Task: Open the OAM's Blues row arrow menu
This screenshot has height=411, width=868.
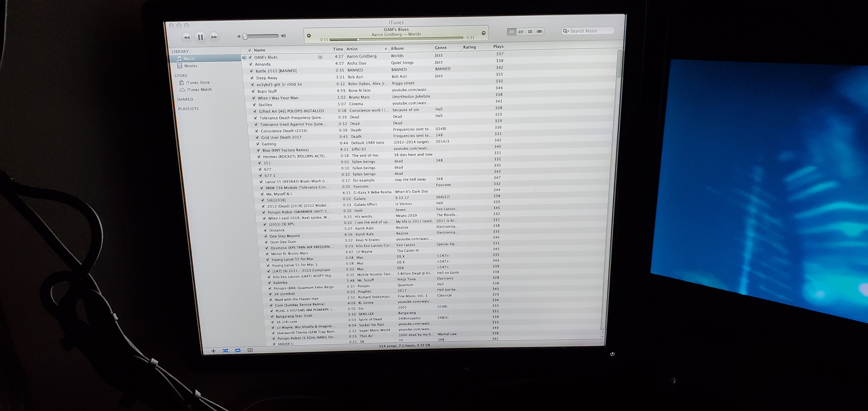Action: (x=320, y=57)
